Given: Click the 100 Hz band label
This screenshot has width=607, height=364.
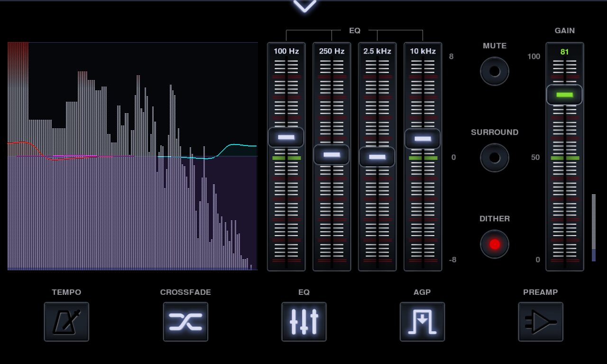Looking at the screenshot, I should pyautogui.click(x=286, y=51).
